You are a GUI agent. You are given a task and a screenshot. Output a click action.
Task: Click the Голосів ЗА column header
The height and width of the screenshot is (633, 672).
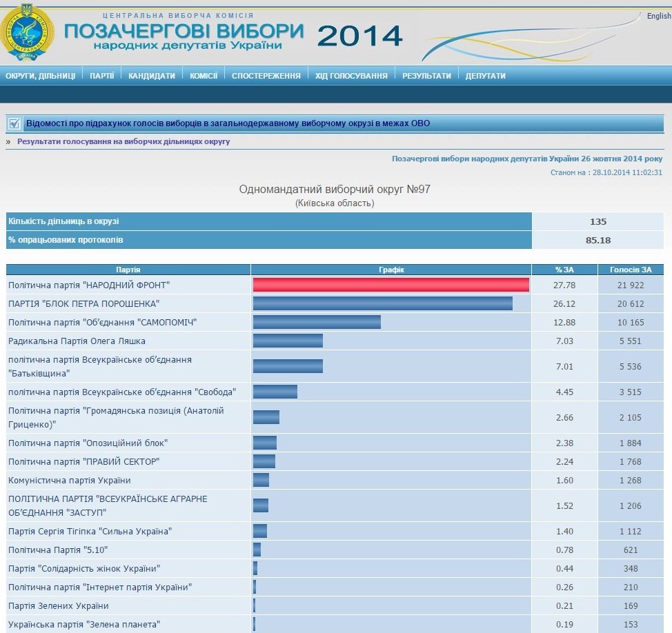631,270
